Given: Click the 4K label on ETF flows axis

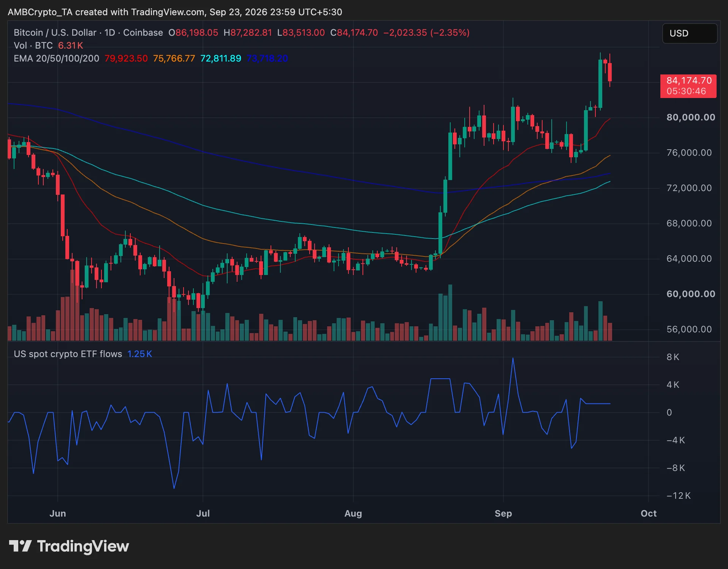Looking at the screenshot, I should (673, 385).
